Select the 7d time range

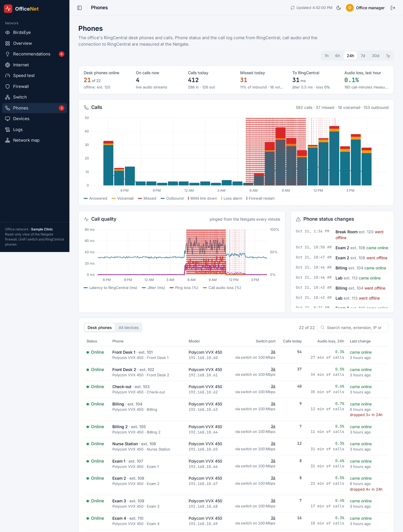tap(363, 56)
